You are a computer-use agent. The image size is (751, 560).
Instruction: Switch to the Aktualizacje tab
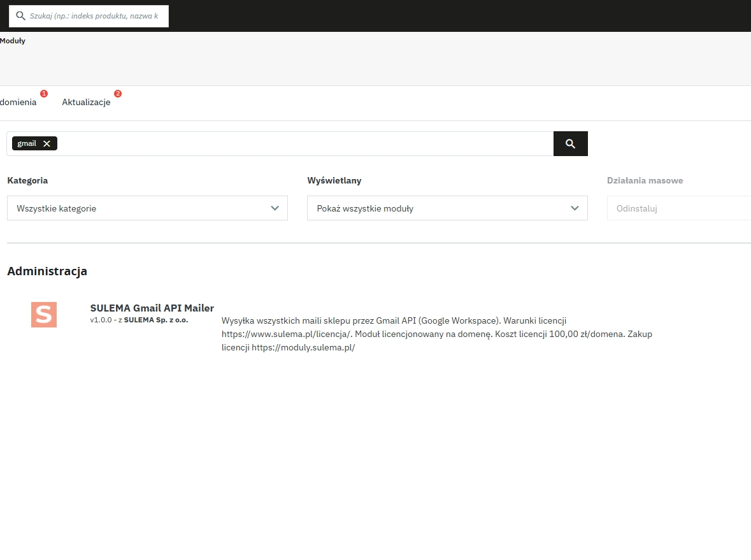click(x=86, y=102)
